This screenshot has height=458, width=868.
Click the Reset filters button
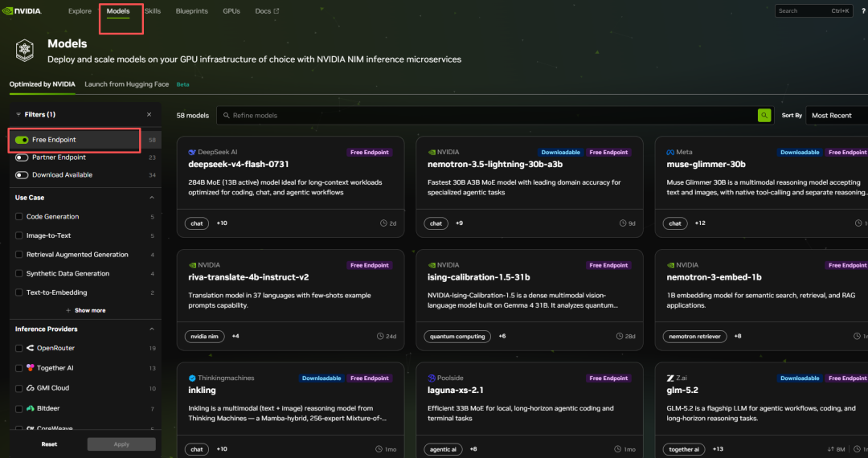coord(49,444)
